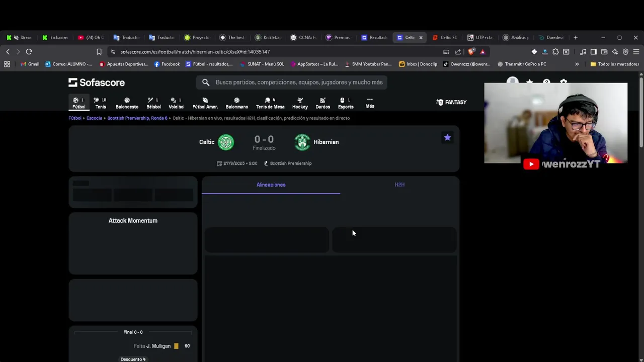Select the Balonmano sport icon
Image resolution: width=644 pixels, height=362 pixels.
236,103
